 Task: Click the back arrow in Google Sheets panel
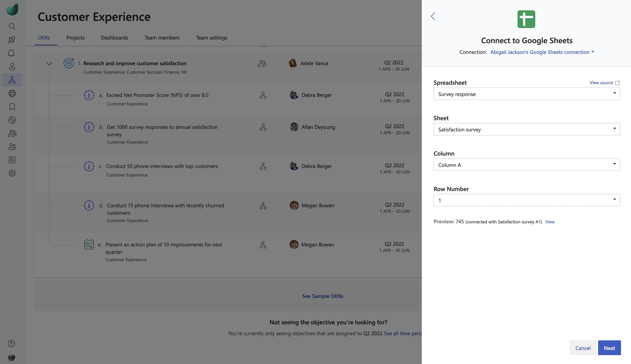(x=433, y=16)
